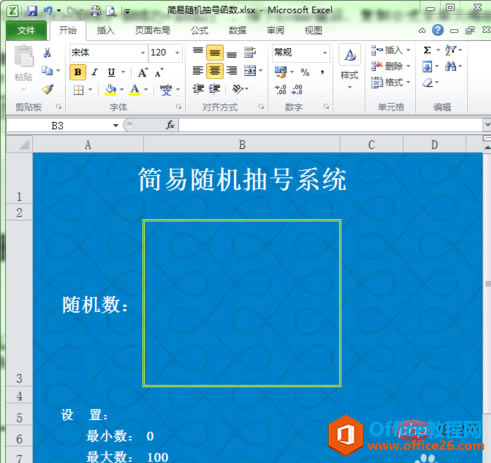Open the 对齐方式 group dialog launcher
The image size is (491, 463).
261,107
